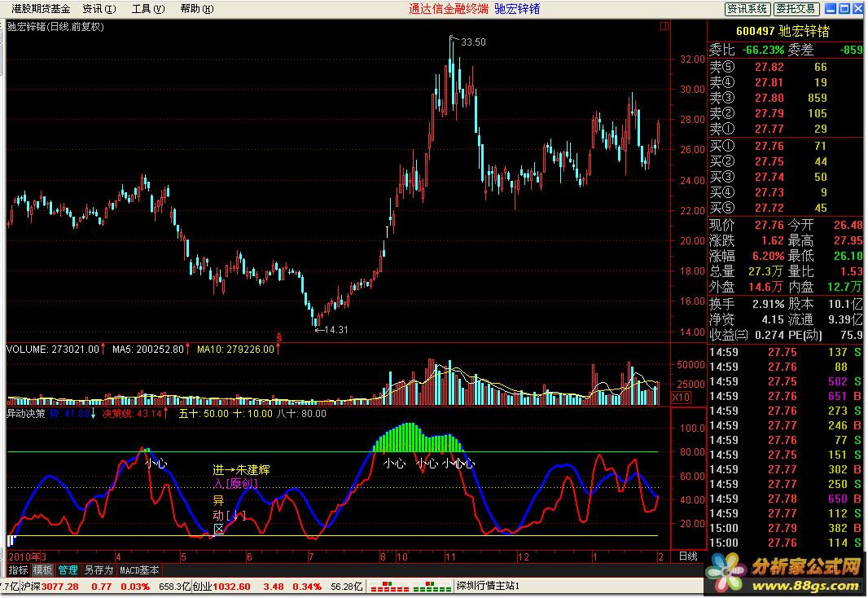Click the 沪深 3077.28 index in status bar
The image size is (868, 598).
pos(50,587)
